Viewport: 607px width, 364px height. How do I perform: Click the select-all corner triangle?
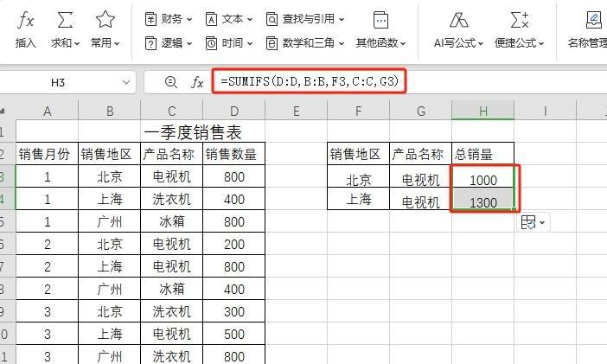(x=3, y=112)
